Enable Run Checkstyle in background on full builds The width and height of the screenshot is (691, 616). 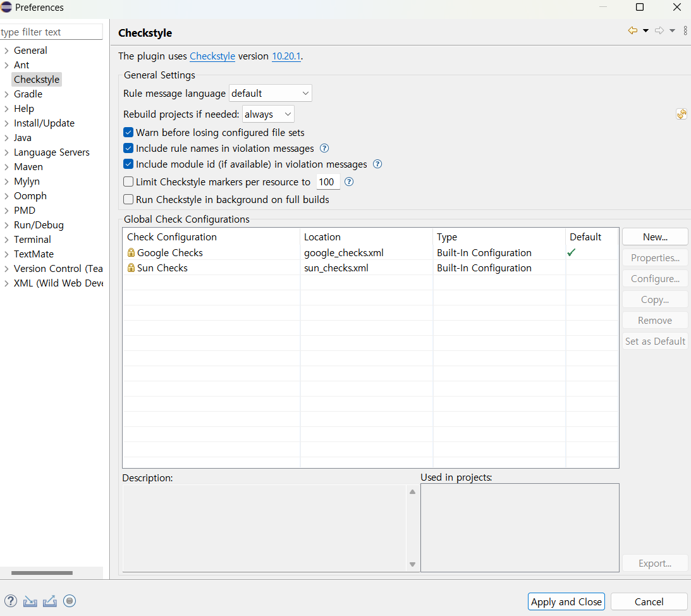pos(128,199)
